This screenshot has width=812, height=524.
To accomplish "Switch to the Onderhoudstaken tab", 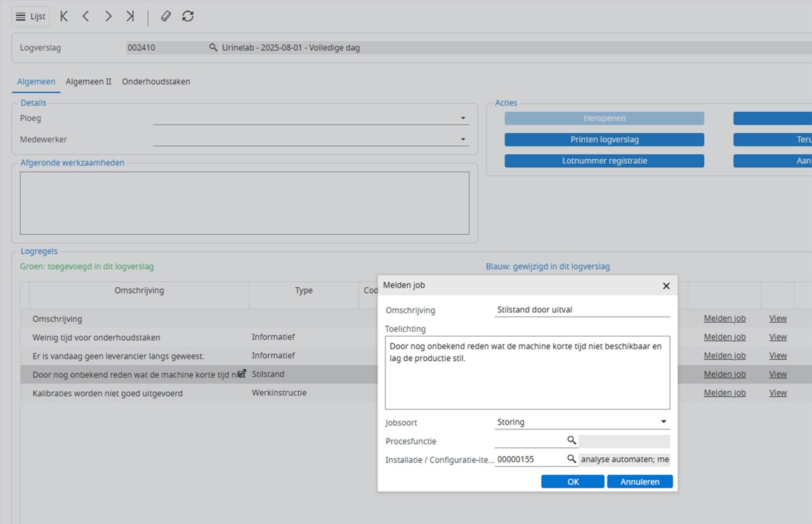I will click(x=156, y=81).
